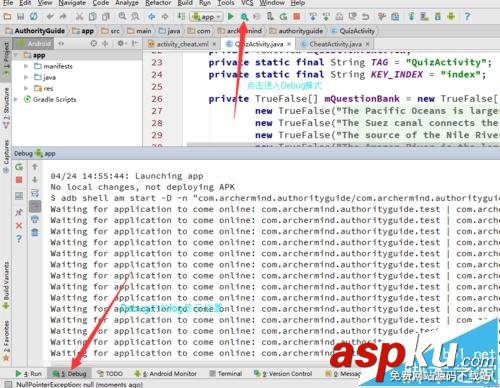
Task: Click the src breadcrumb folder
Action: [111, 31]
